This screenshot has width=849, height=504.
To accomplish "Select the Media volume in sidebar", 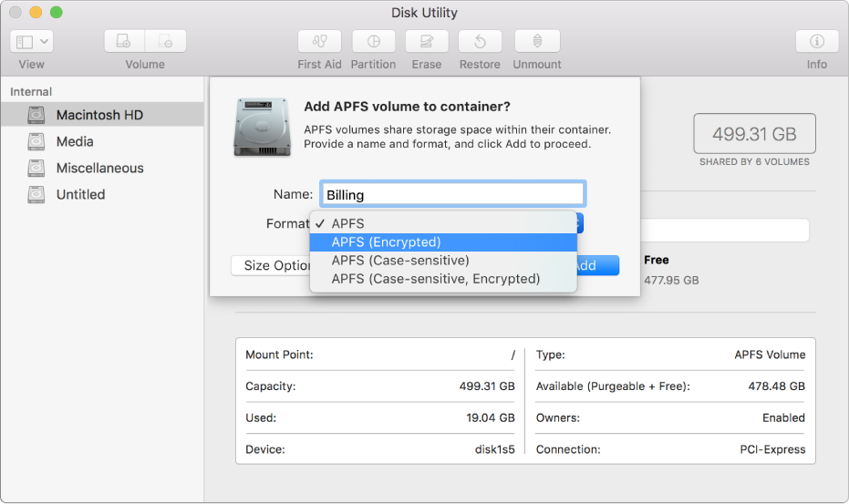I will coord(75,141).
